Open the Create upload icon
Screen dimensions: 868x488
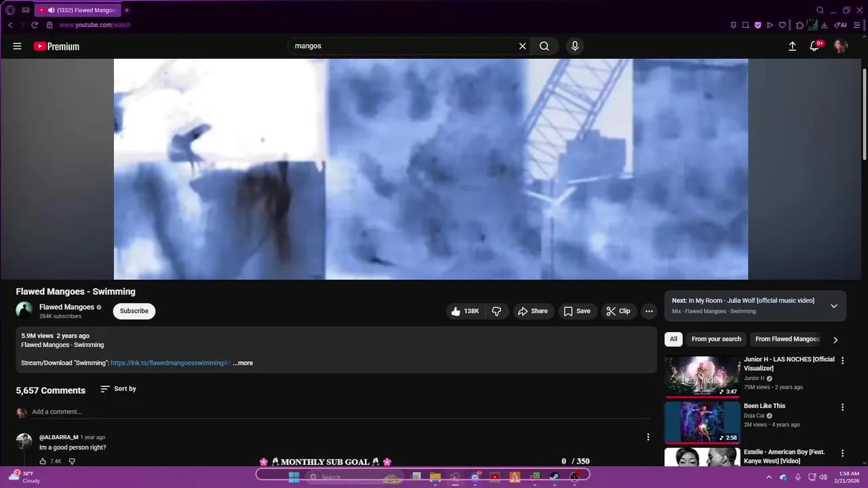coord(792,46)
